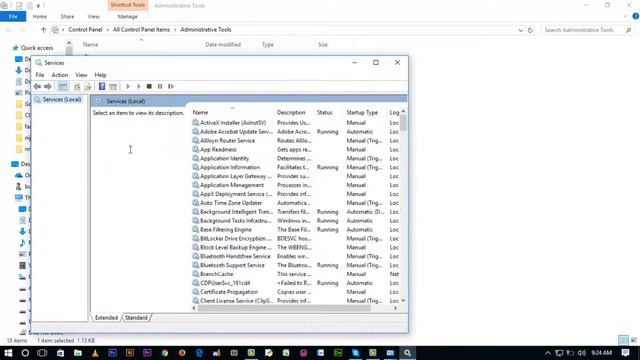640x360 pixels.
Task: Click the Services (Local) pane header icon
Action: tap(98, 101)
